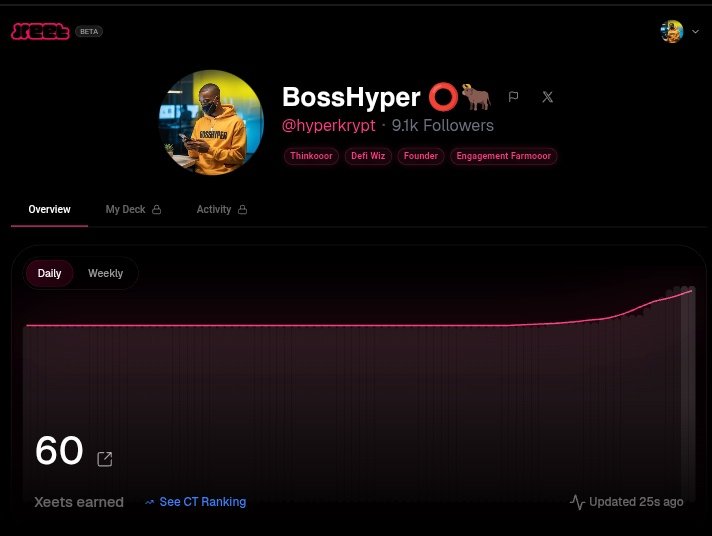Open the Activity tab
The width and height of the screenshot is (712, 536).
tap(222, 209)
